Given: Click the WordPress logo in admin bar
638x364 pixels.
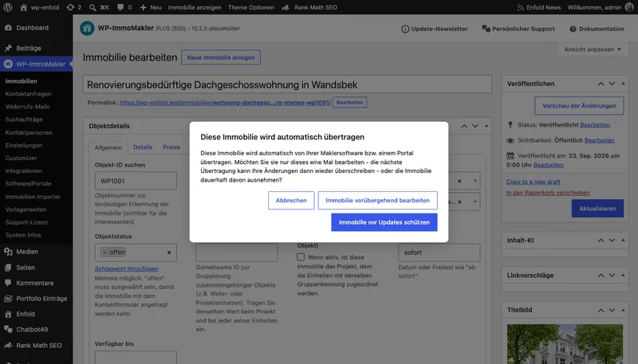Looking at the screenshot, I should tap(8, 7).
